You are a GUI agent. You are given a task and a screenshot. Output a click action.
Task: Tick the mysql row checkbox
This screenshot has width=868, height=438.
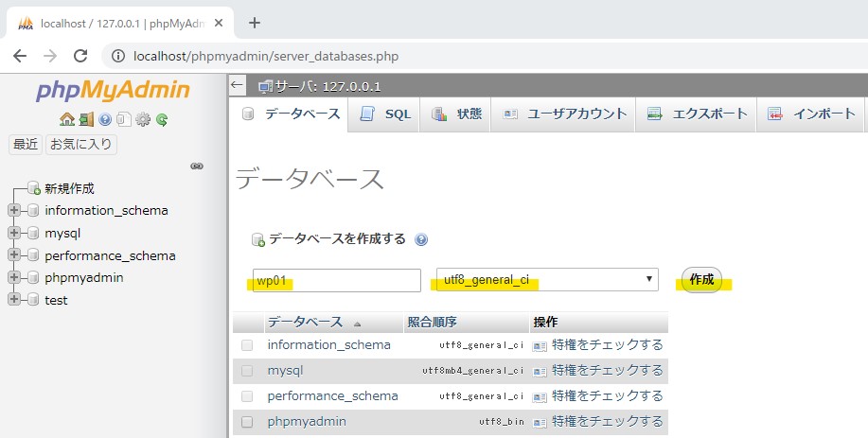tap(247, 371)
